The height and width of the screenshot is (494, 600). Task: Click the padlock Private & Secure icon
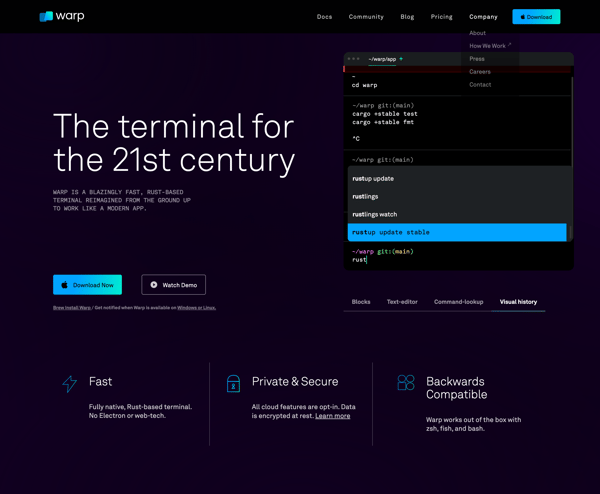pos(233,384)
